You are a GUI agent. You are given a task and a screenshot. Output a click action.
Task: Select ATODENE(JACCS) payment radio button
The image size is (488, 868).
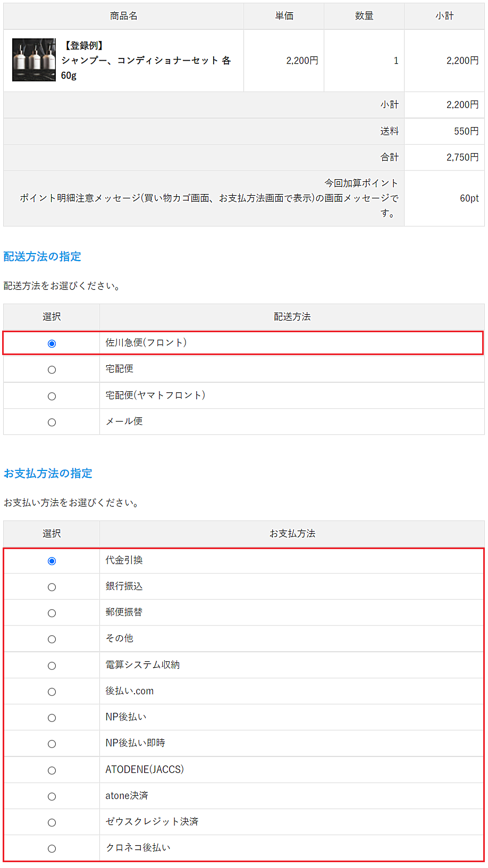(x=52, y=770)
